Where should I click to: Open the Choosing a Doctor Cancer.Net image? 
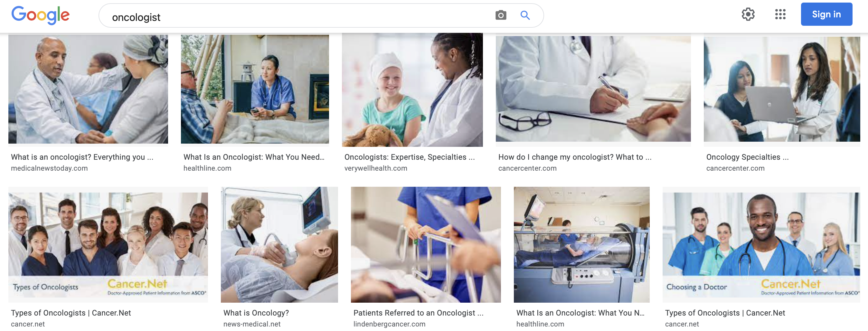tap(761, 245)
